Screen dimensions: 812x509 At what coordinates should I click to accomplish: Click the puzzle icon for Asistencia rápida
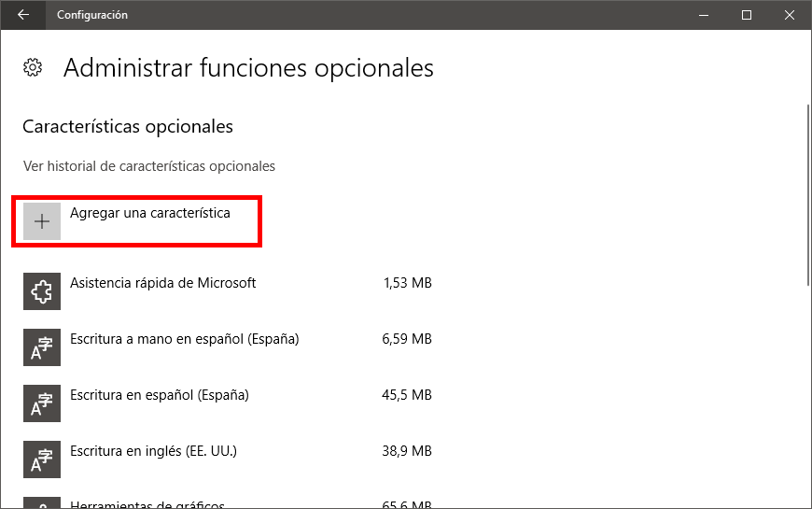click(x=42, y=291)
